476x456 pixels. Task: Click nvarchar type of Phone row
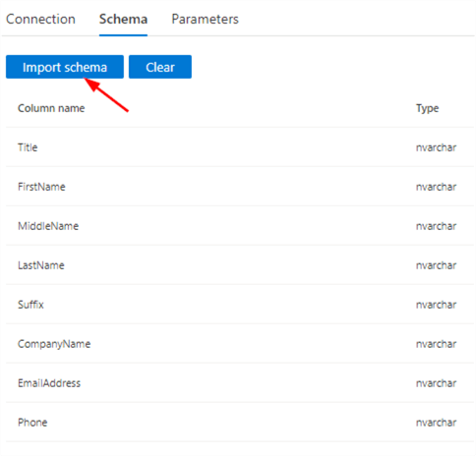click(x=436, y=423)
